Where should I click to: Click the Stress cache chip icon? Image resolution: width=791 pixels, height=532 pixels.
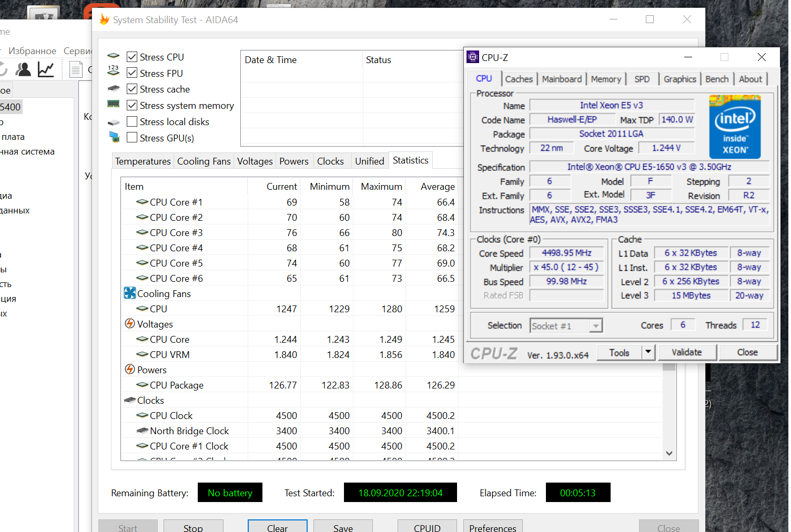tap(114, 88)
